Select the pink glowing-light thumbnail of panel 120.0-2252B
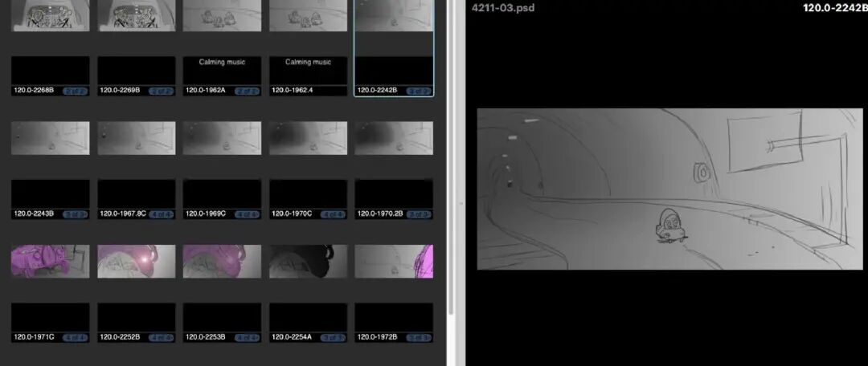Image resolution: width=868 pixels, height=366 pixels. [136, 261]
